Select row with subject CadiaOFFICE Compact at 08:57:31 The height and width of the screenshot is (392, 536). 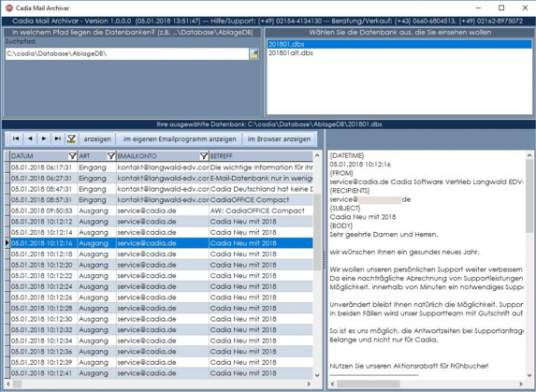tap(161, 200)
